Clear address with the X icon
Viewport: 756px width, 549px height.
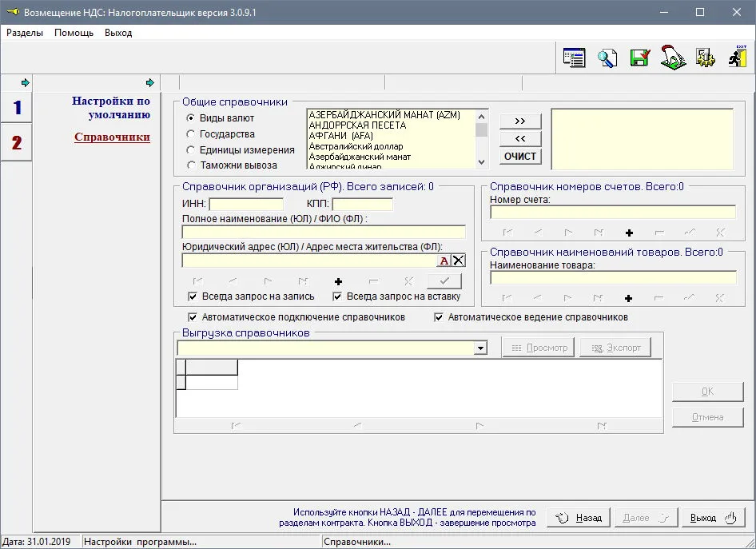point(459,261)
